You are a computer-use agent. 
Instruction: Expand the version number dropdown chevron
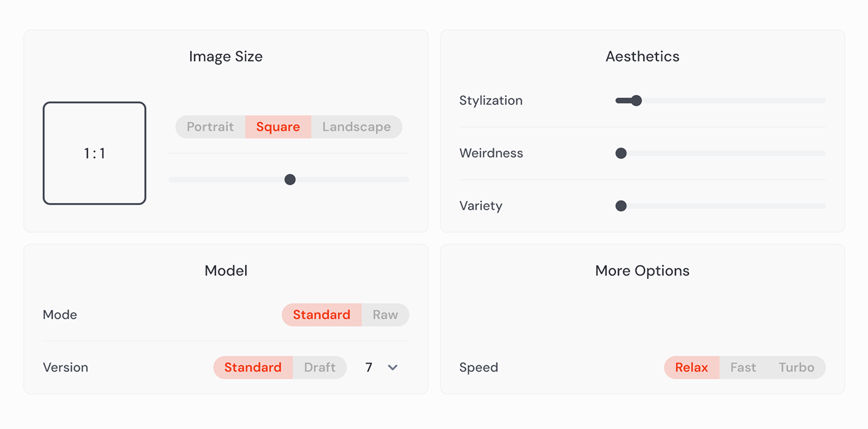click(x=392, y=367)
